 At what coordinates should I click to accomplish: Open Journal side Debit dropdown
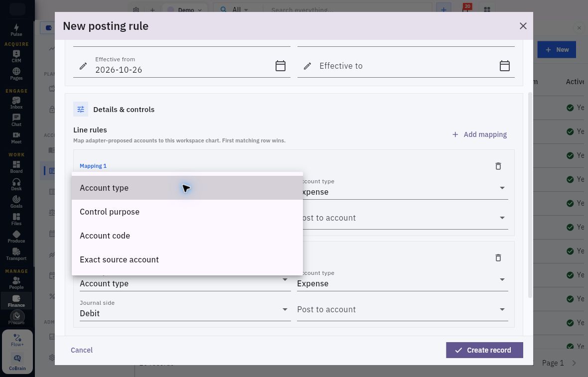[185, 310]
